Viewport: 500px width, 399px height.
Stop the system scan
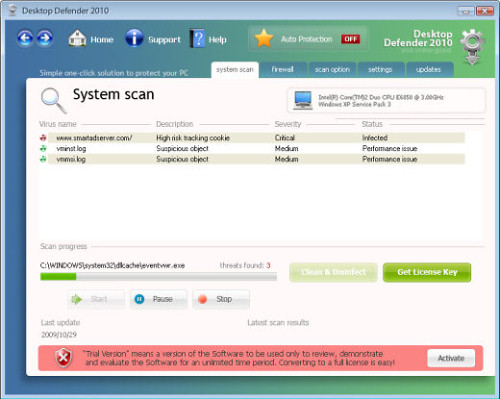[221, 299]
